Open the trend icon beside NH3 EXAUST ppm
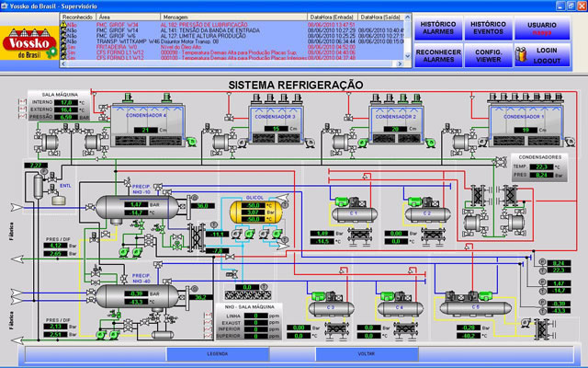This screenshot has height=368, width=588. 209,322
